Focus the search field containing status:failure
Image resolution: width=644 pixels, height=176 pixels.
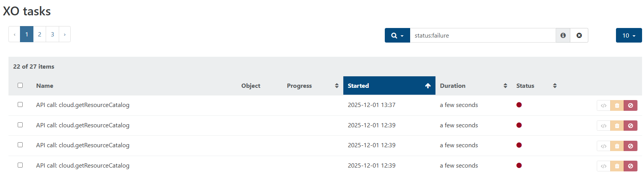[482, 35]
